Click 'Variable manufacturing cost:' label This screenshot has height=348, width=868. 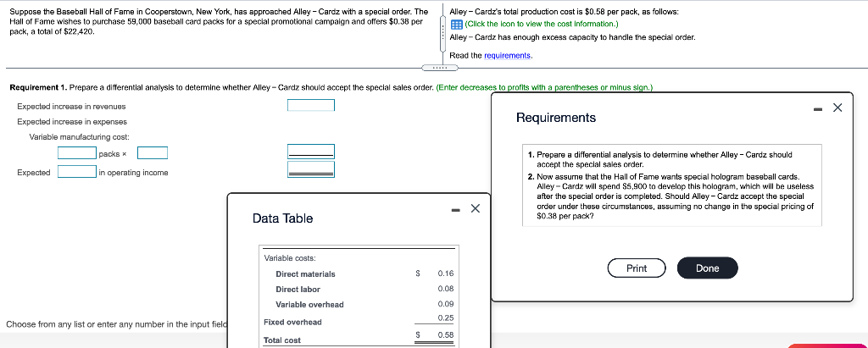(x=79, y=136)
